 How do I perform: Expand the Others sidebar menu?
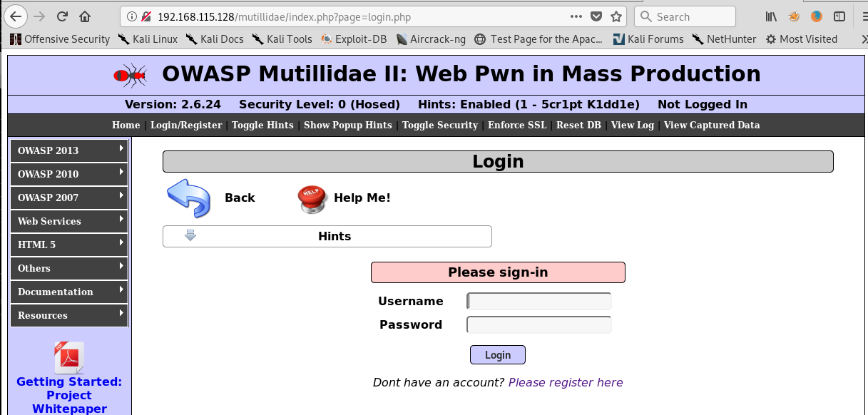coord(69,268)
